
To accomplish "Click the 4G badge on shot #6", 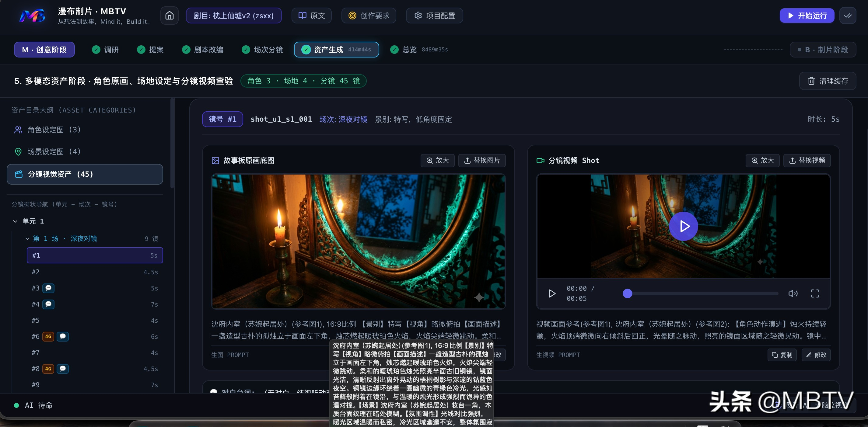I will [x=48, y=336].
